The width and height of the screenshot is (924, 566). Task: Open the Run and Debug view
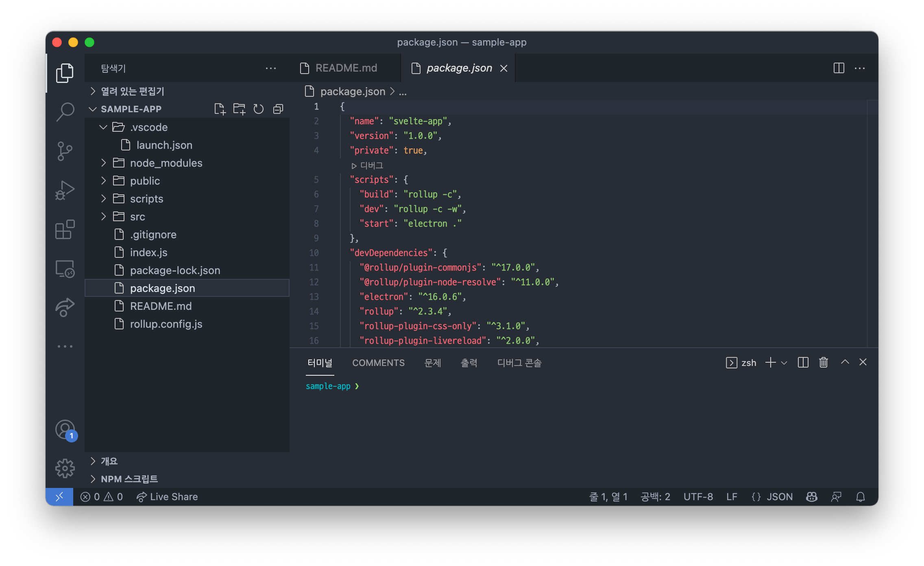[65, 190]
